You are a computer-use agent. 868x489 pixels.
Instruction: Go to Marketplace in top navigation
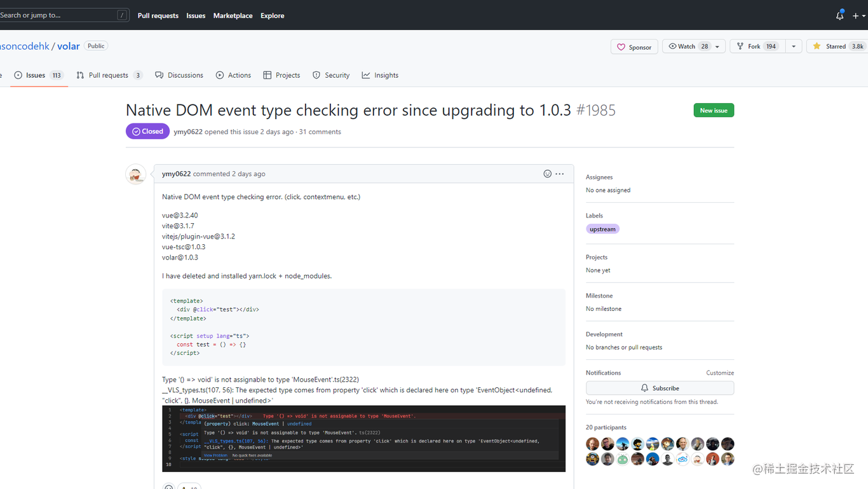pyautogui.click(x=233, y=15)
